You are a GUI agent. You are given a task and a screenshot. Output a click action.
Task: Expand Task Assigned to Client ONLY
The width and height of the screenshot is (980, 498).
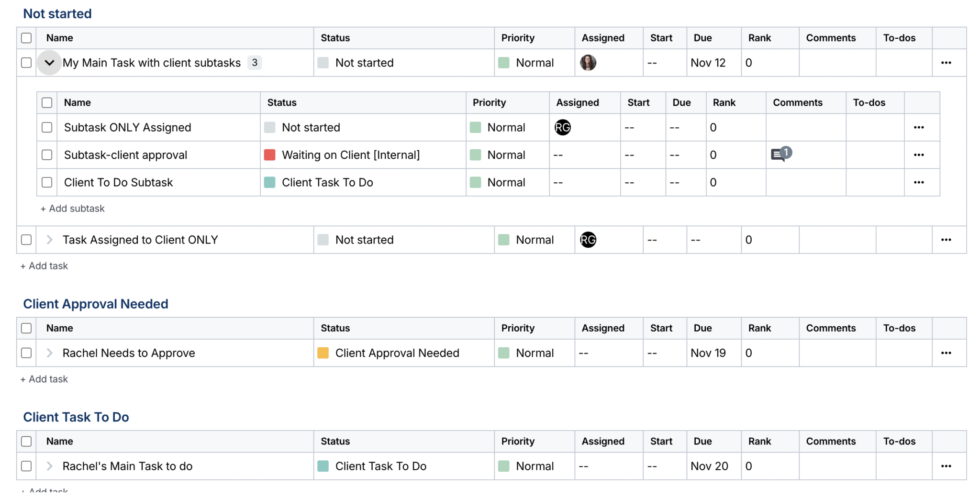[x=49, y=240]
